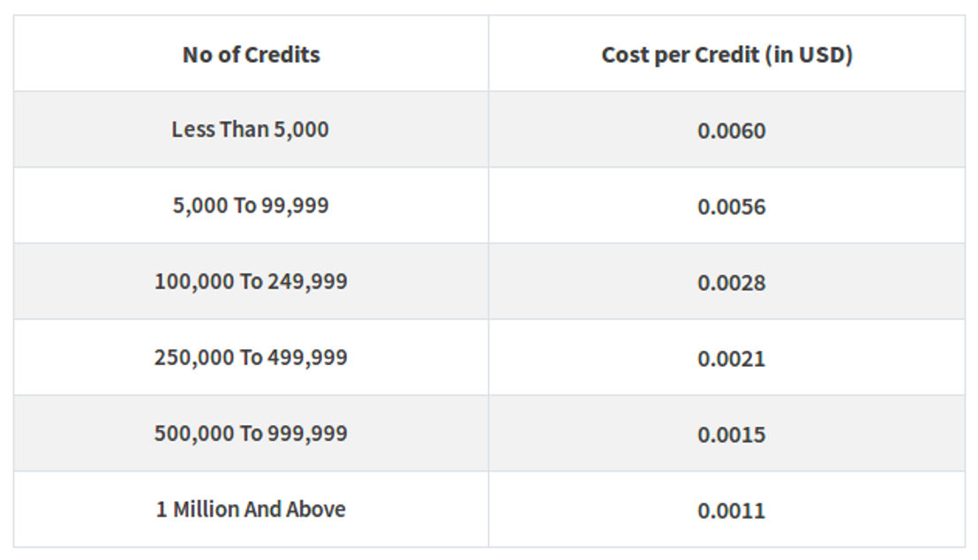Screen dimensions: 978x560
Task: Click the 0.0056 cost value
Action: (731, 207)
